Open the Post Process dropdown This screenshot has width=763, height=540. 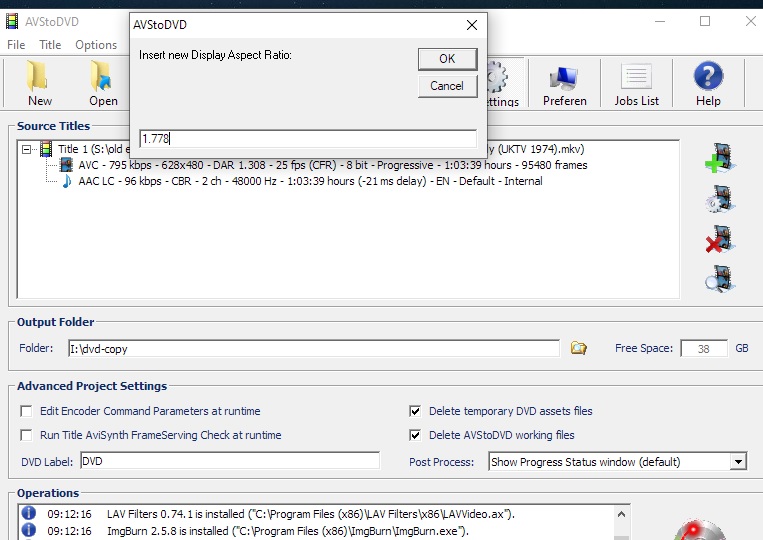(x=738, y=461)
